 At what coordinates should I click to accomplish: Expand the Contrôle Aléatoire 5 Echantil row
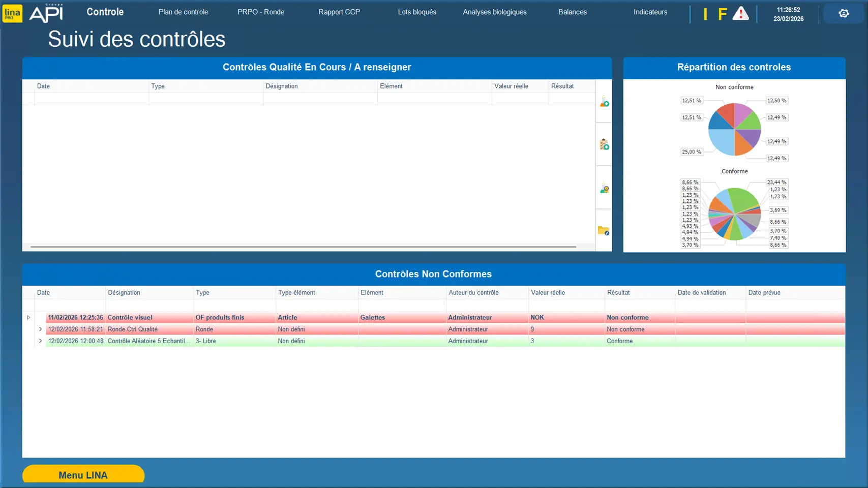[41, 341]
